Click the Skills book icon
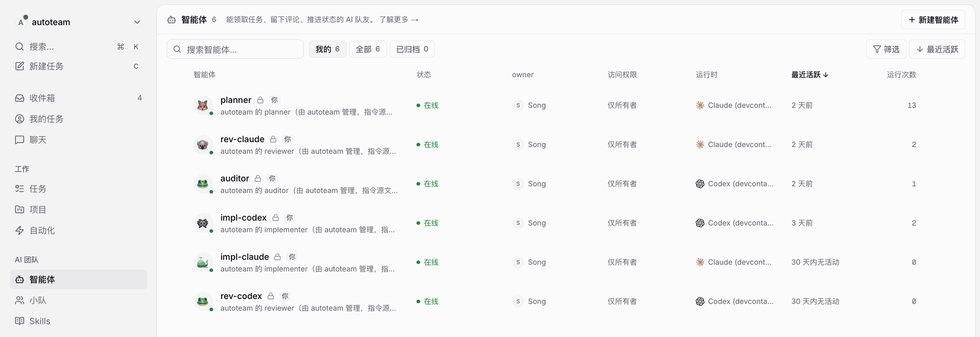Viewport: 980px width, 337px height. click(x=20, y=321)
